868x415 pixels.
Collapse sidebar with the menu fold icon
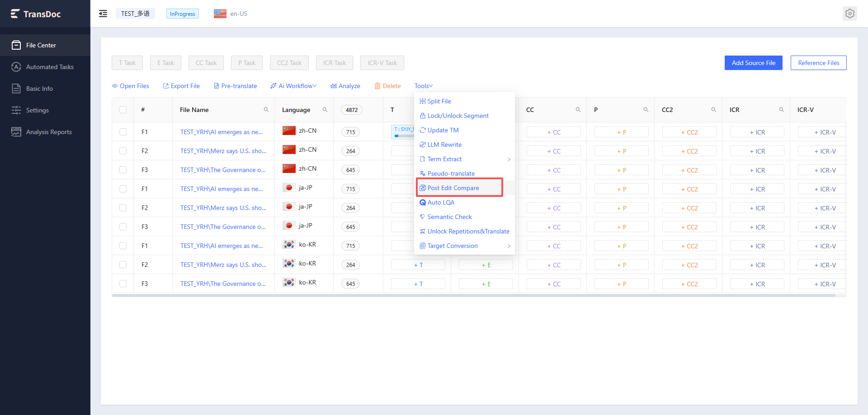click(103, 14)
